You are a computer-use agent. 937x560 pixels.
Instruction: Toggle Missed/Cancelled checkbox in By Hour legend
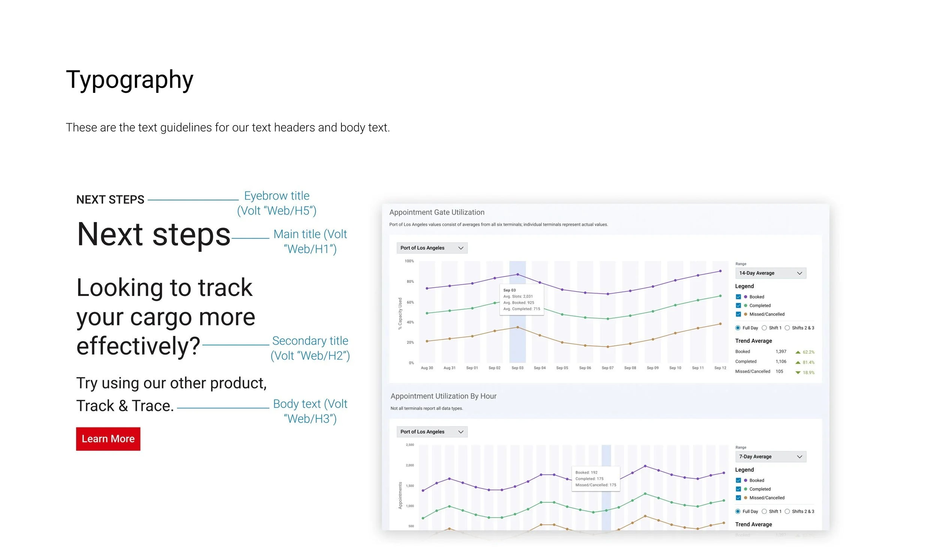[738, 498]
